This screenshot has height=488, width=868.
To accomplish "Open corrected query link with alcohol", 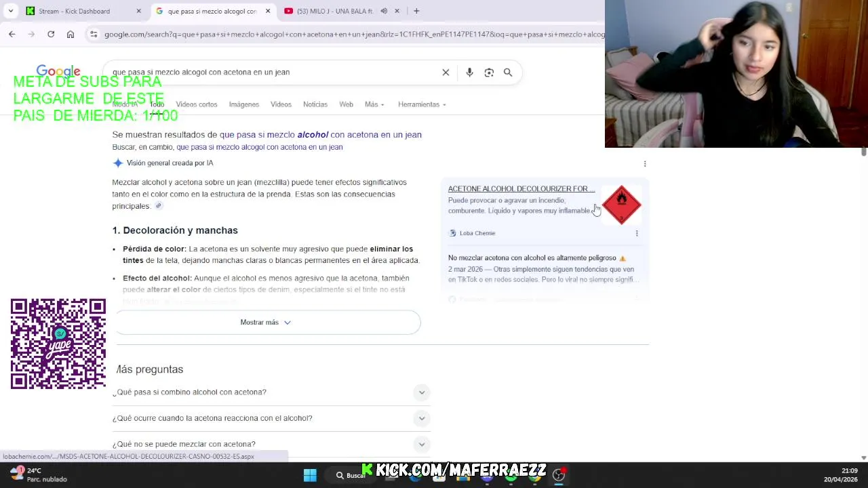I will click(x=321, y=135).
